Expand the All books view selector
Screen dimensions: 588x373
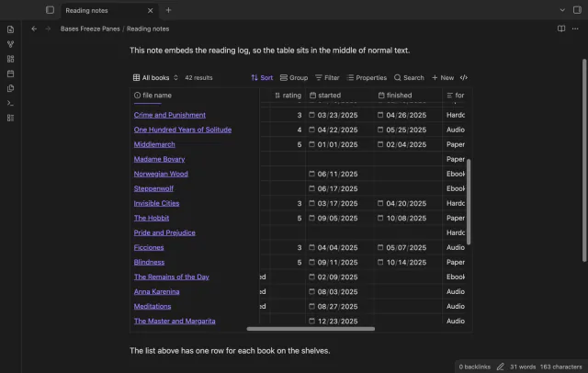pyautogui.click(x=155, y=77)
